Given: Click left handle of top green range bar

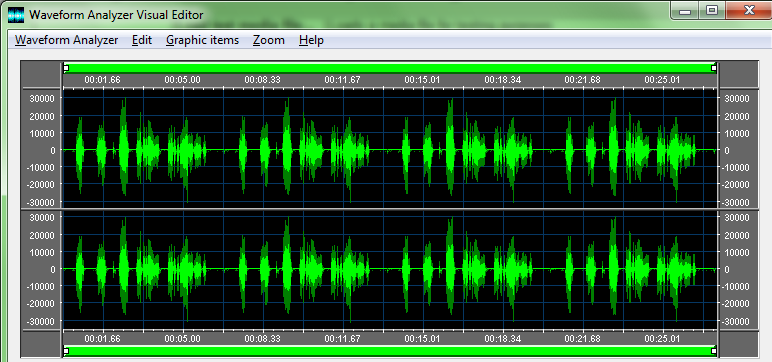Looking at the screenshot, I should pyautogui.click(x=66, y=68).
